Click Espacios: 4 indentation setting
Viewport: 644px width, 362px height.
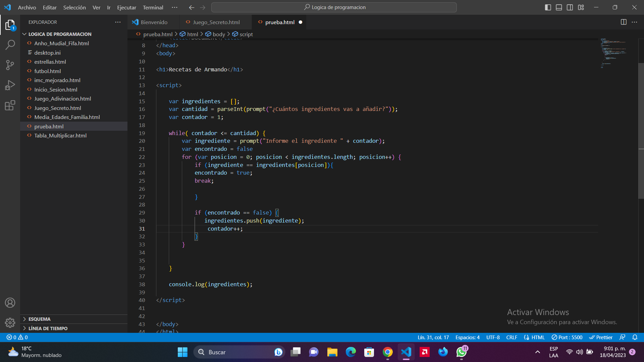pos(467,337)
